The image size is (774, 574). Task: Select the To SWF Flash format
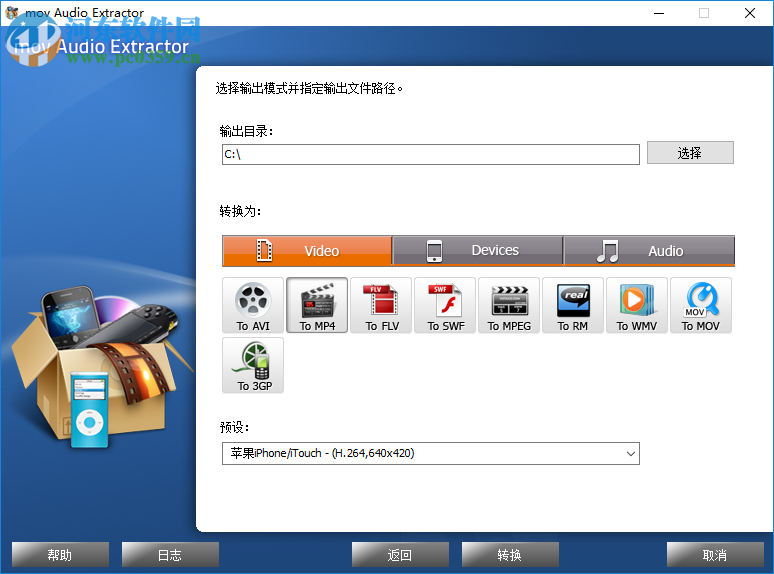[445, 305]
